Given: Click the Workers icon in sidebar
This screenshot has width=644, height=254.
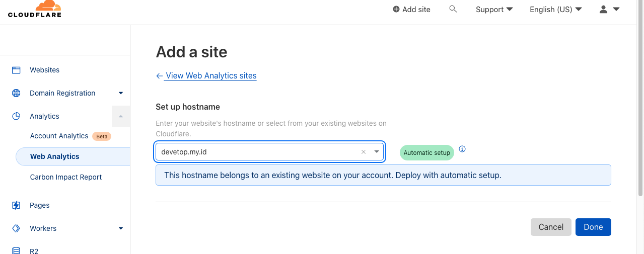Looking at the screenshot, I should 16,228.
